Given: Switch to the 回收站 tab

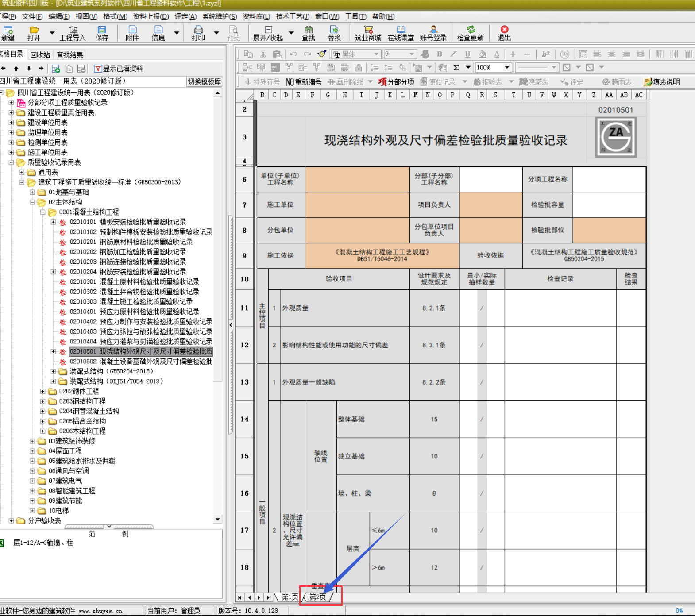Looking at the screenshot, I should point(40,55).
